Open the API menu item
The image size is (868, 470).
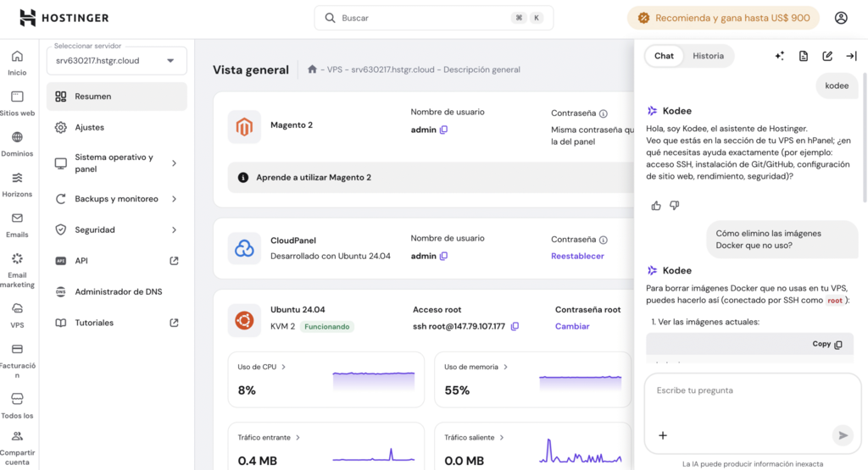(x=117, y=261)
